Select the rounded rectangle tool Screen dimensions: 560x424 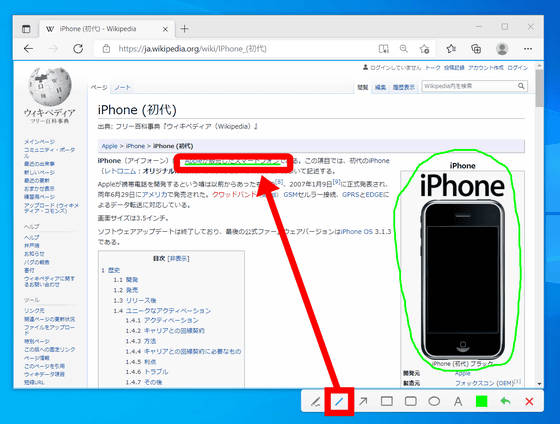tap(411, 401)
